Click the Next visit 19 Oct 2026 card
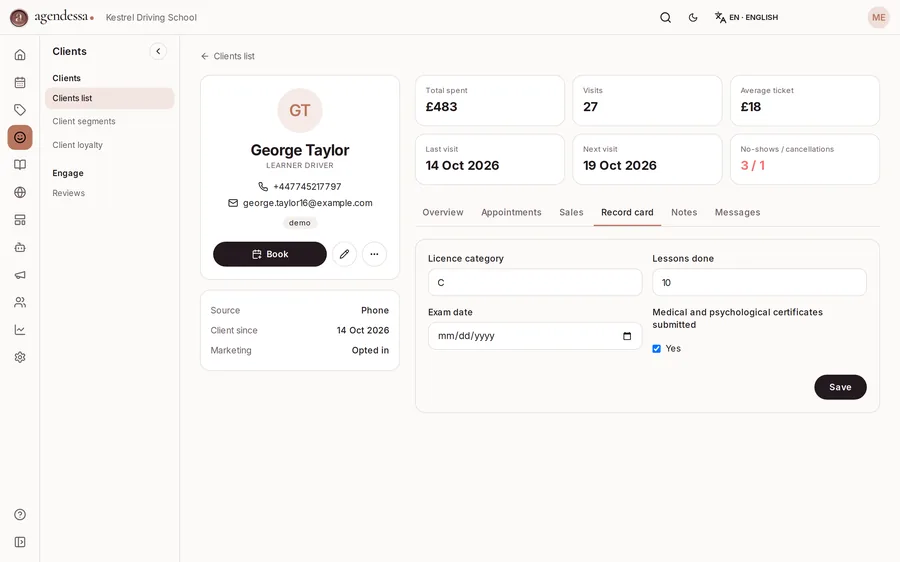 click(x=647, y=159)
